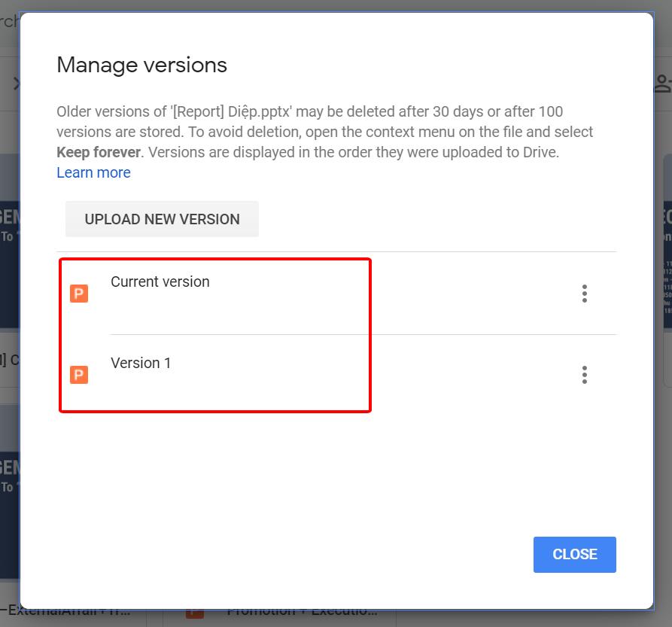The image size is (672, 627).
Task: Click the PowerPoint icon beside Version 1
Action: 79,375
